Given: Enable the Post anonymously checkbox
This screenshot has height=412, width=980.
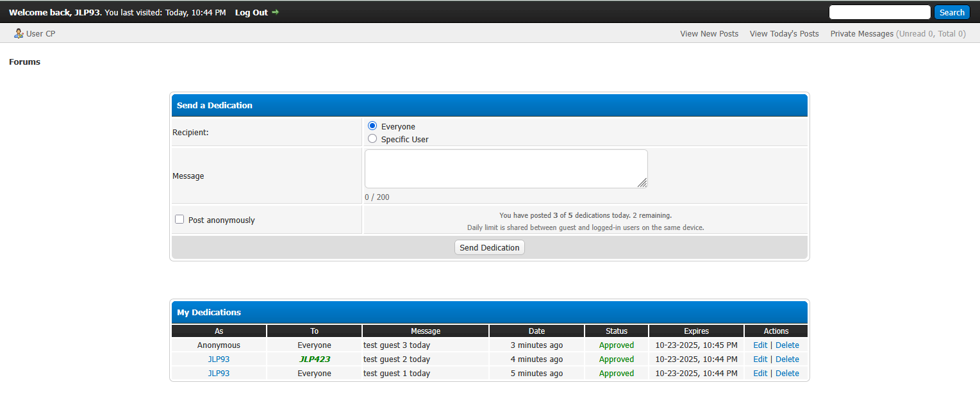Looking at the screenshot, I should click(x=179, y=220).
